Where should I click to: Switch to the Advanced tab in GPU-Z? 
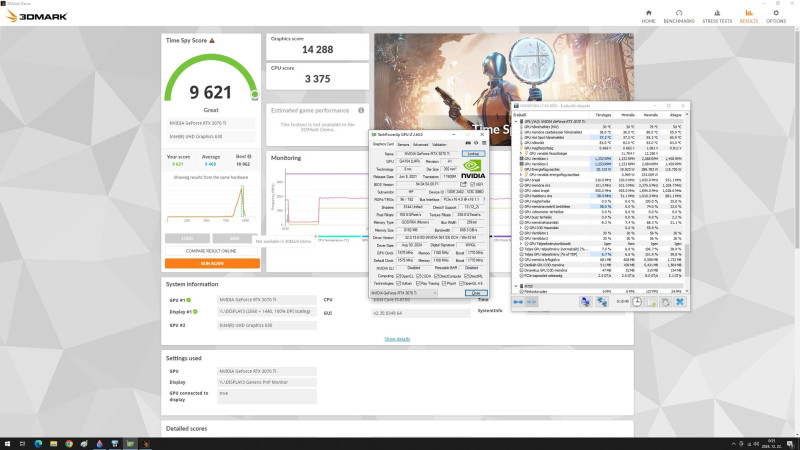point(420,144)
